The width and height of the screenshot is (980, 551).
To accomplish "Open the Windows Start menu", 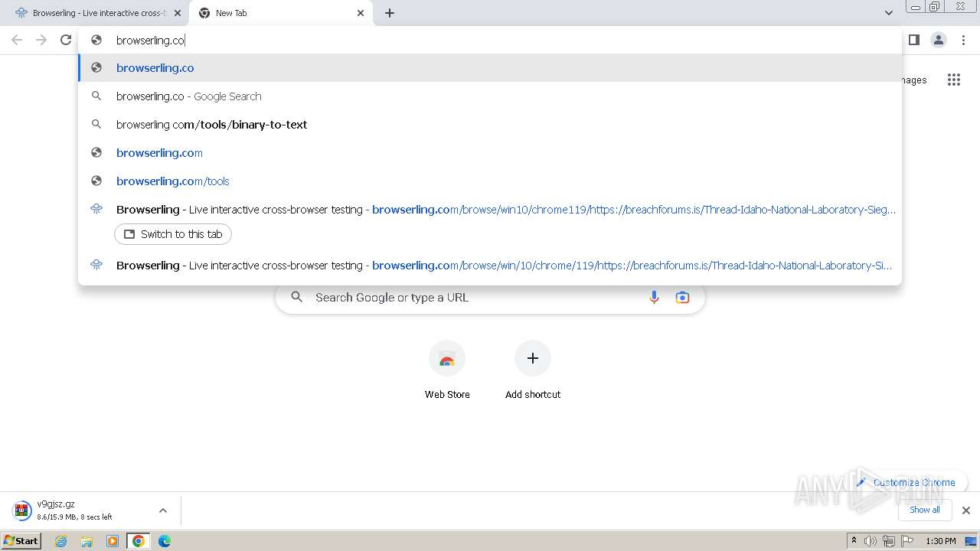I will 21,541.
